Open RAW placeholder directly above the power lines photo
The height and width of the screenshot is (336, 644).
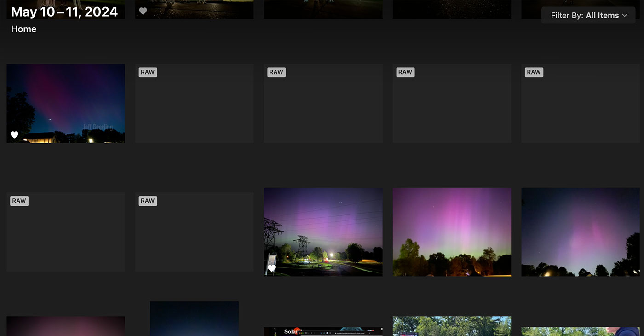pyautogui.click(x=323, y=103)
